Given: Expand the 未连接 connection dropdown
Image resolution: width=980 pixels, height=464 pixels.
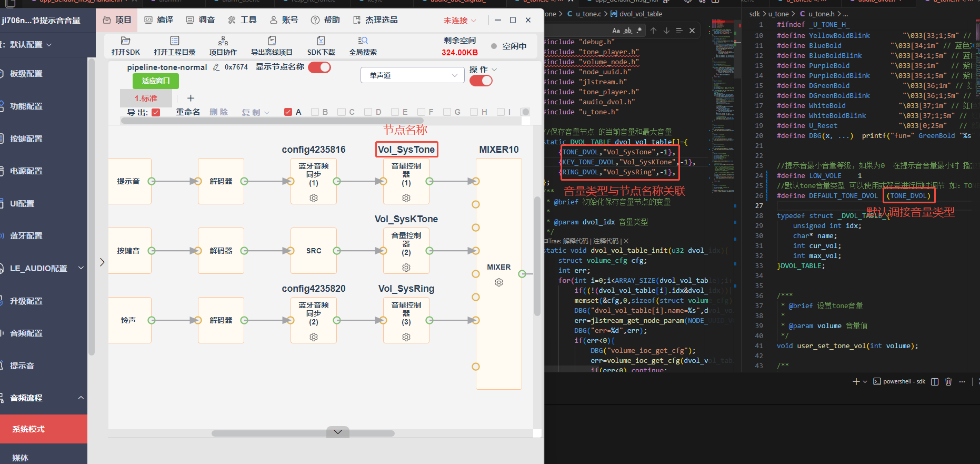Looking at the screenshot, I should (459, 20).
